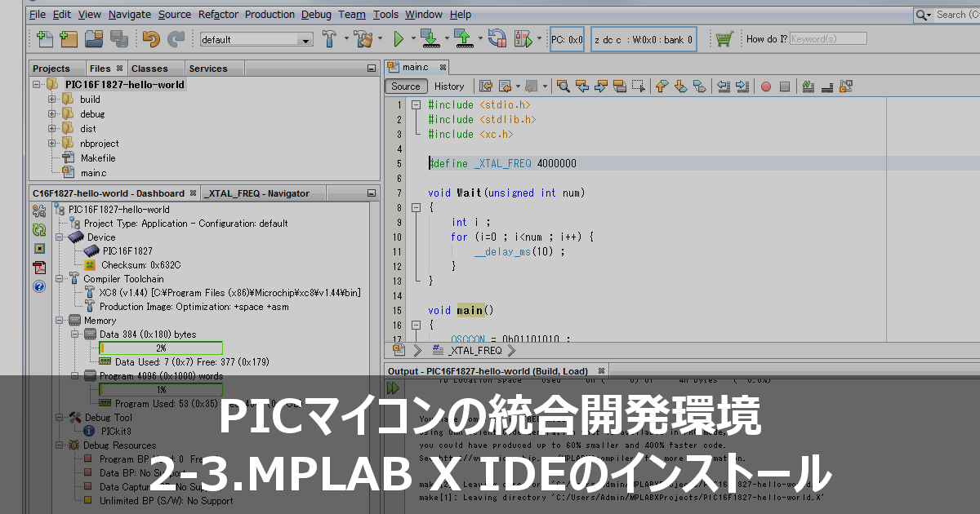Click the Redo arrow icon
The image size is (980, 514).
(x=176, y=38)
